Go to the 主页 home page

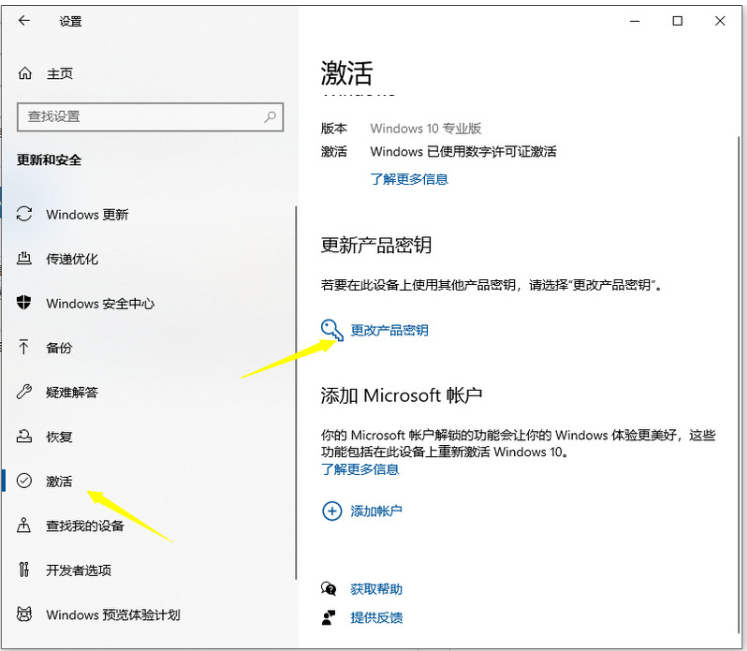tap(59, 74)
